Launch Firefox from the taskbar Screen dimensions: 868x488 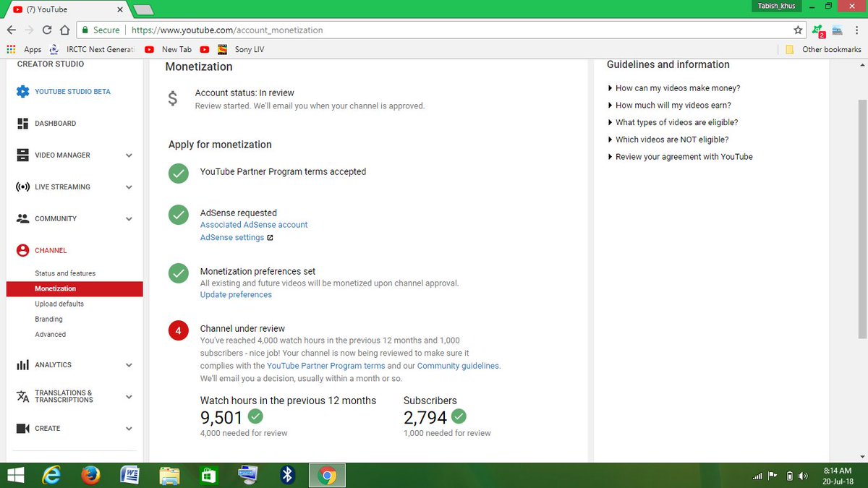click(x=90, y=475)
